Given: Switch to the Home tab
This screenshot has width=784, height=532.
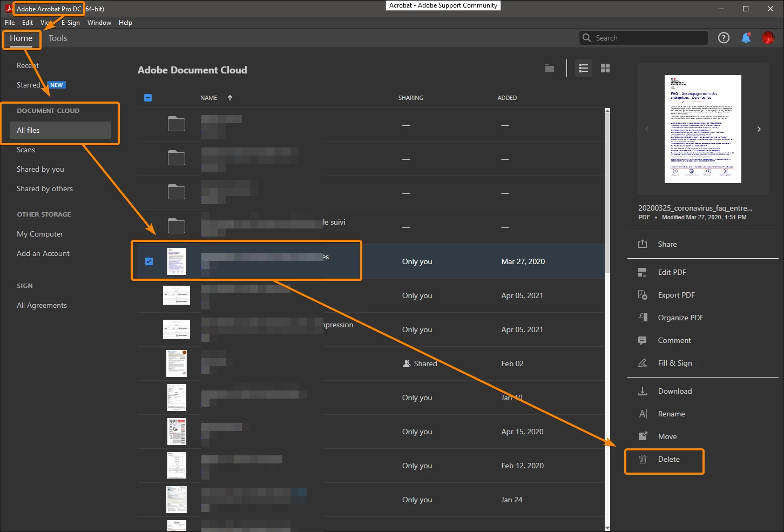Looking at the screenshot, I should pyautogui.click(x=21, y=38).
